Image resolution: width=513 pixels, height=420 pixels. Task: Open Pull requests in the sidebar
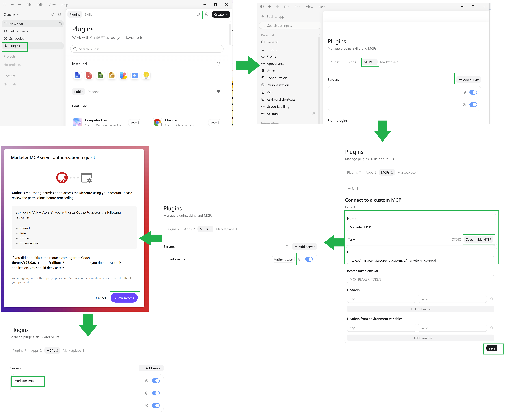[33, 31]
